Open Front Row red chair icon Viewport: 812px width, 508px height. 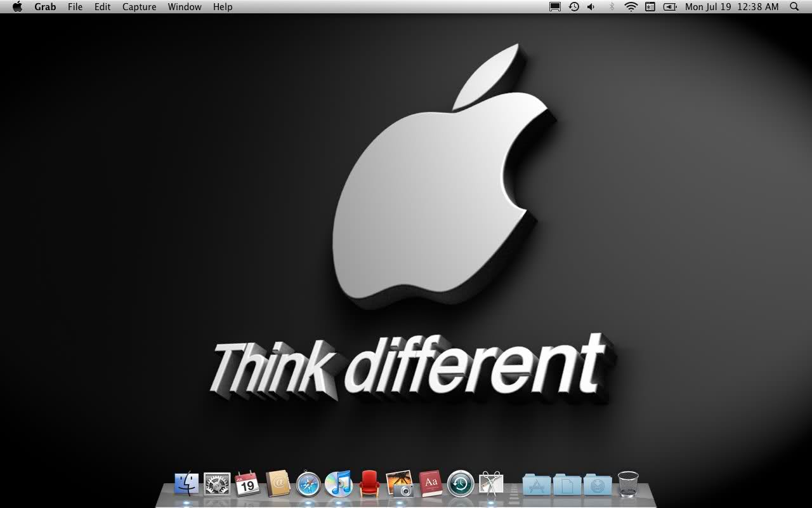[x=369, y=484]
